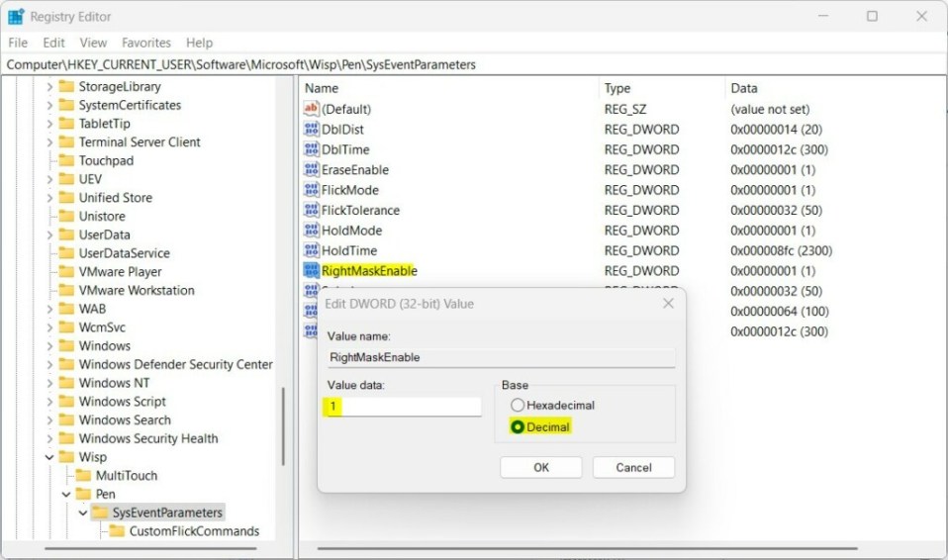Screen dimensions: 948x560
Task: Click the MultiTouch folder icon
Action: (x=83, y=476)
